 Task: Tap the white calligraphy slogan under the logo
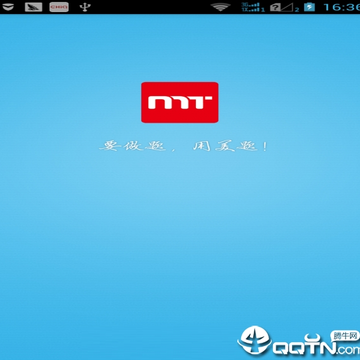click(x=184, y=146)
